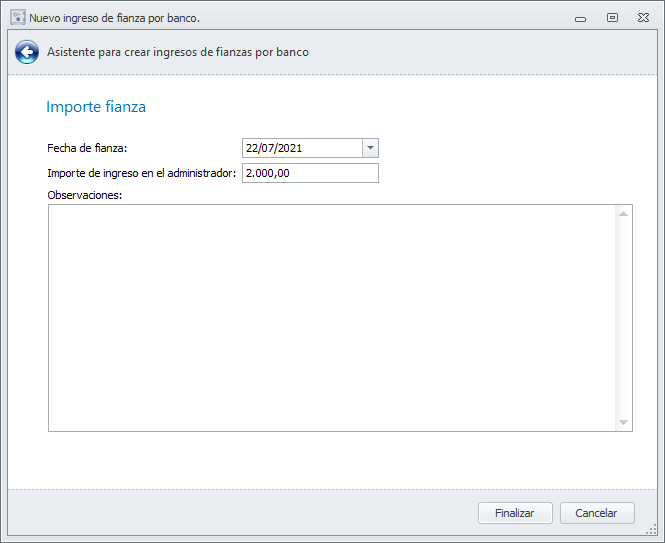Click the Observaciones scrollbar up arrow
665x543 pixels.
tap(623, 214)
